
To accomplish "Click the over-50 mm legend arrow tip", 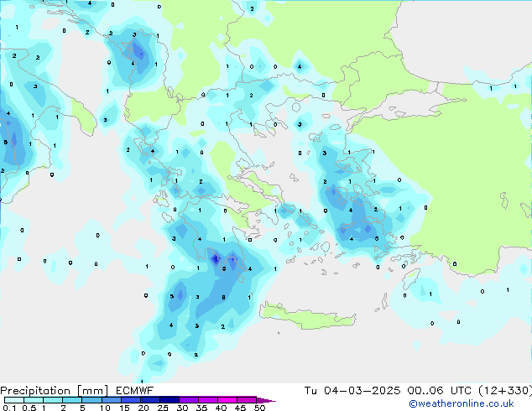I will click(266, 400).
